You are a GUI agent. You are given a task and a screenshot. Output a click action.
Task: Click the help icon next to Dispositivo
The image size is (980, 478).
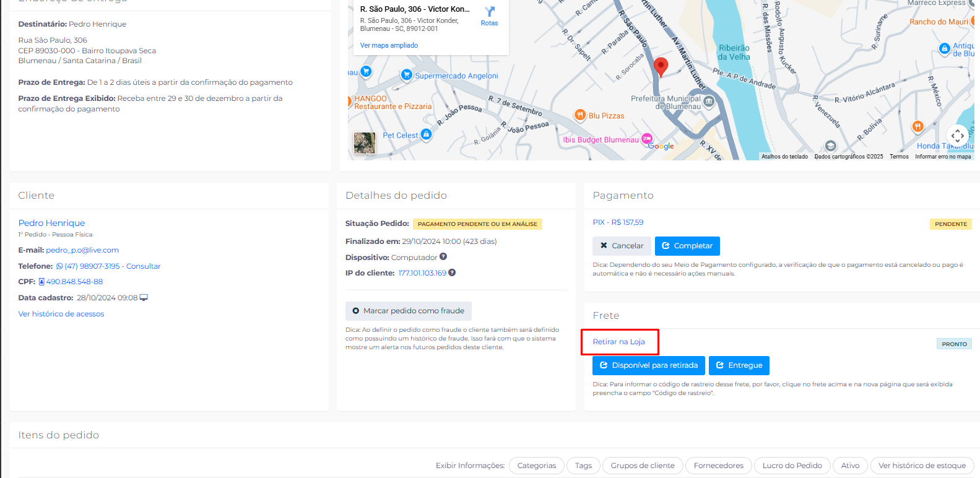443,257
